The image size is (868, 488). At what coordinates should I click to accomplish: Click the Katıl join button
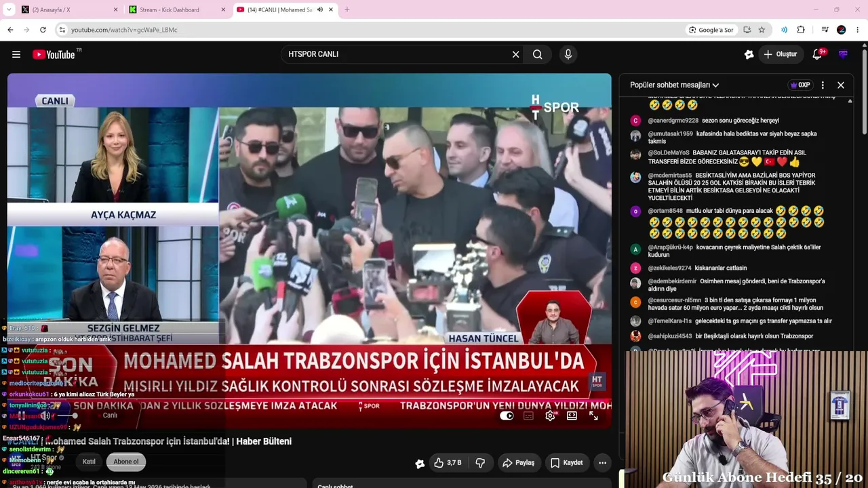89,462
